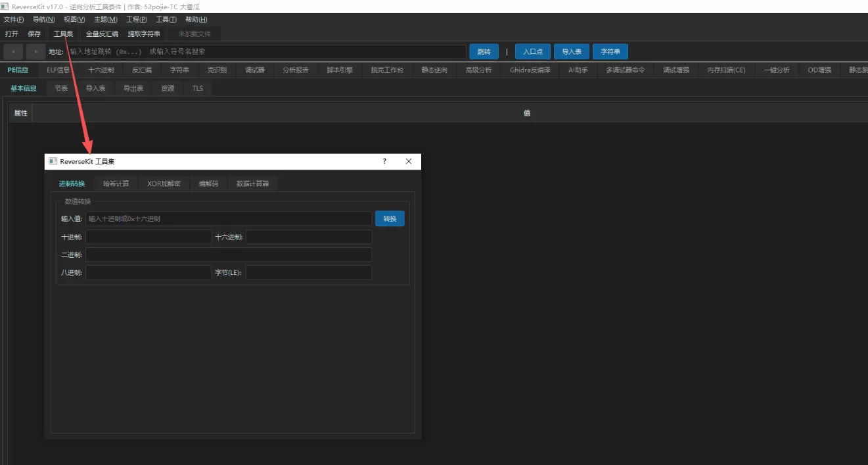The image size is (868, 465).
Task: Open the 文件(F) menu
Action: click(x=14, y=20)
